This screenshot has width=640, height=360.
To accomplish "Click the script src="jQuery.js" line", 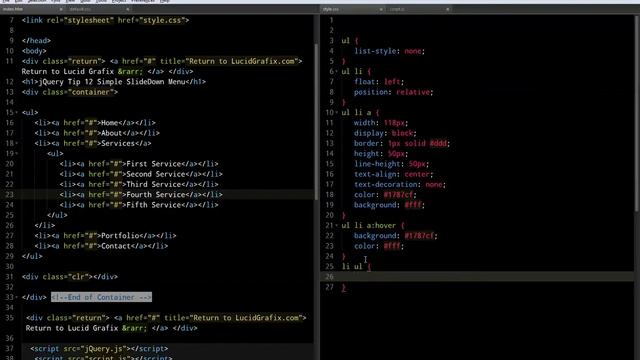I will tap(99, 349).
